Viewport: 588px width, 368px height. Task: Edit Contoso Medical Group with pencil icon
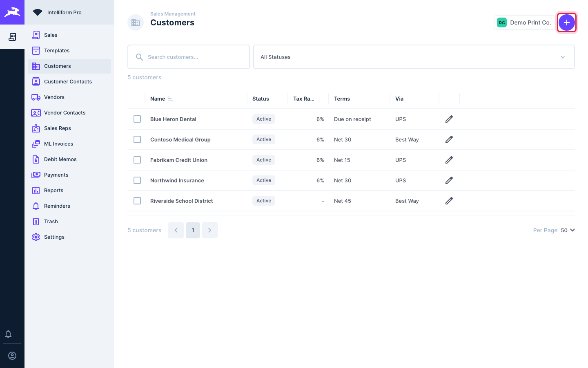click(x=449, y=139)
